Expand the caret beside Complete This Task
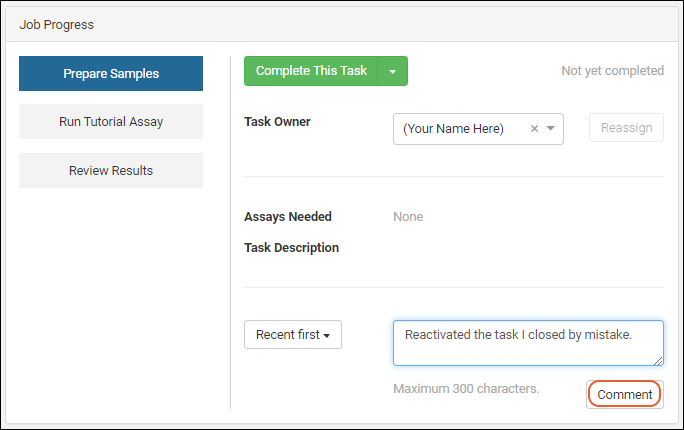The image size is (684, 430). [x=393, y=72]
